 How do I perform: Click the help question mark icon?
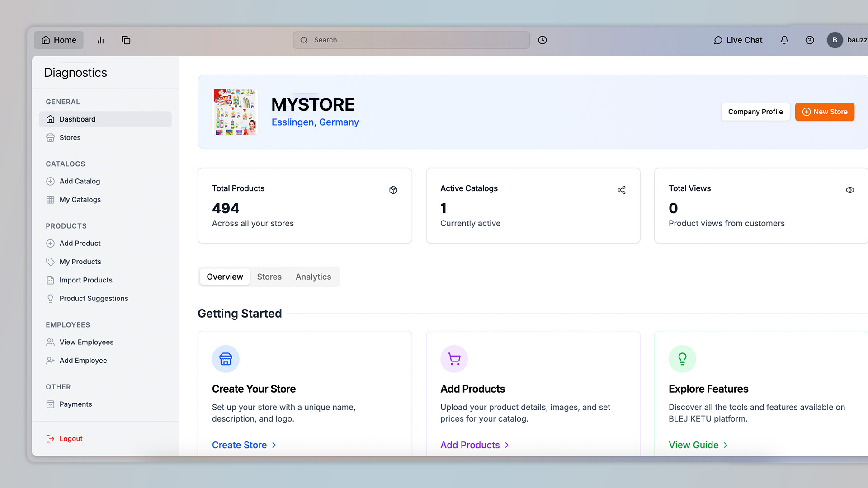click(810, 40)
